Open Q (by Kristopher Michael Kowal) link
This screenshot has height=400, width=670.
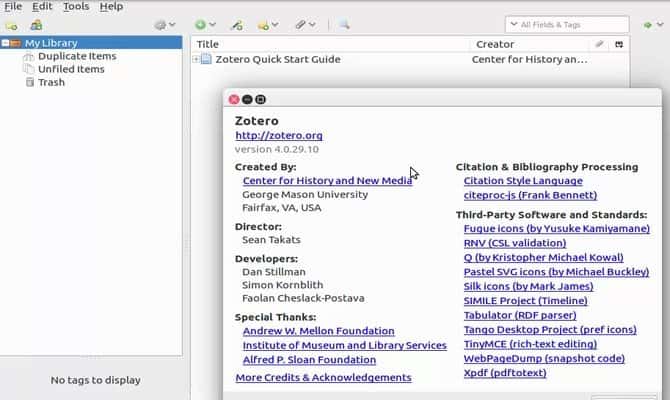click(x=544, y=258)
